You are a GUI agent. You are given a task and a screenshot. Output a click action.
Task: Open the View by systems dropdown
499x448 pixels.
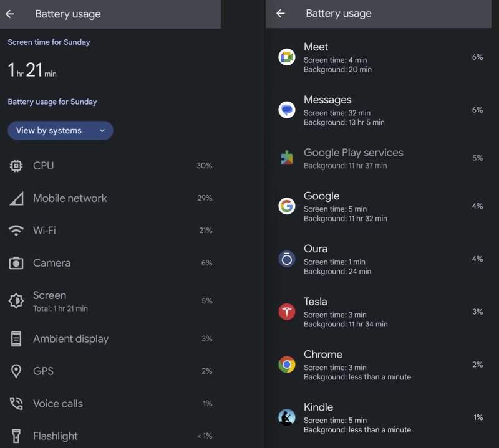(x=61, y=130)
